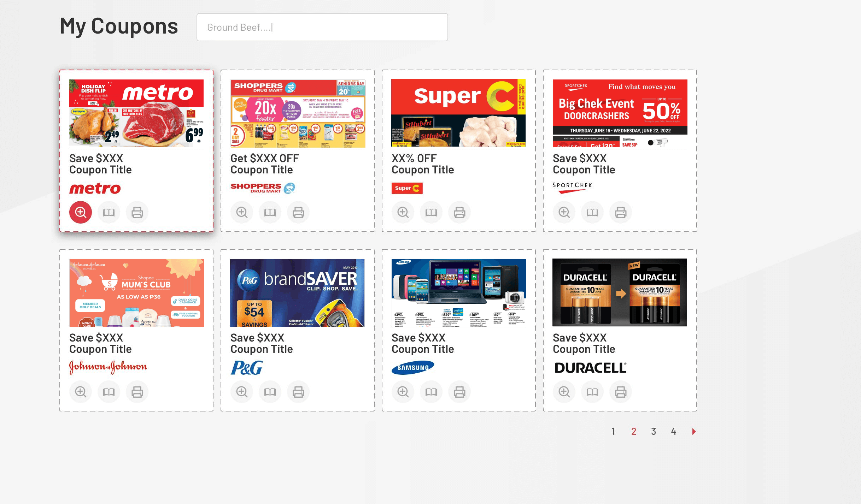Click the Samsung electronics flyer image
The width and height of the screenshot is (861, 504).
pos(459,292)
